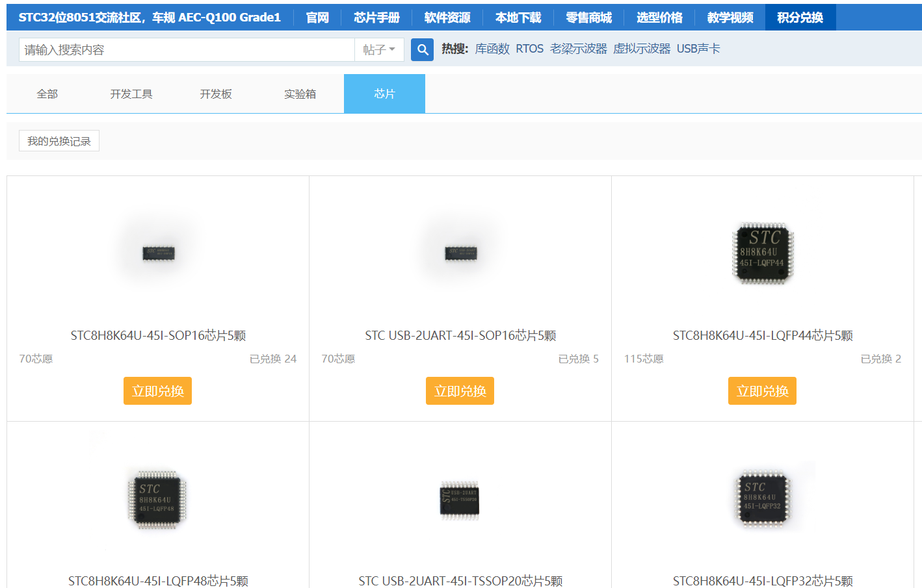Select the 积分兑换 nav item
This screenshot has height=588, width=922.
coord(800,18)
